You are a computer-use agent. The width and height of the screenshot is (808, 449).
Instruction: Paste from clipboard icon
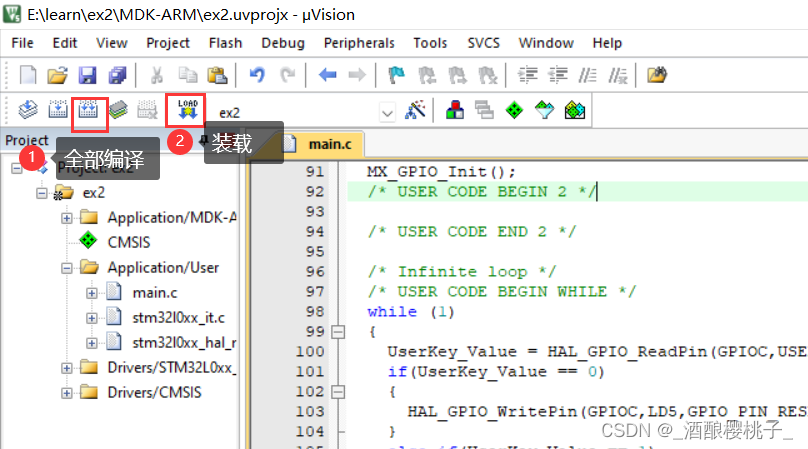(x=217, y=75)
